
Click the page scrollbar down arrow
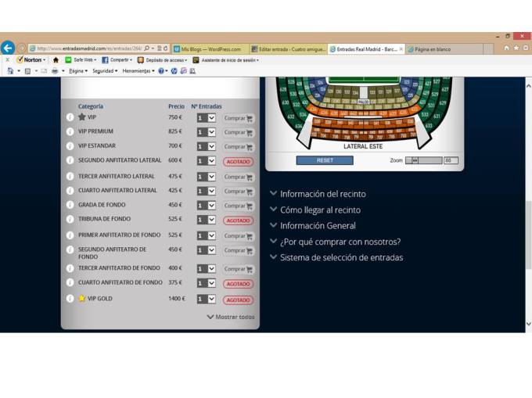pos(528,324)
